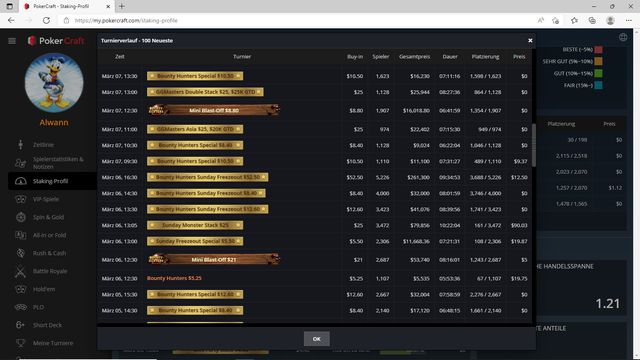Click the Meine Turniere trophy icon
Viewport: 640px width, 360px height.
(20, 343)
